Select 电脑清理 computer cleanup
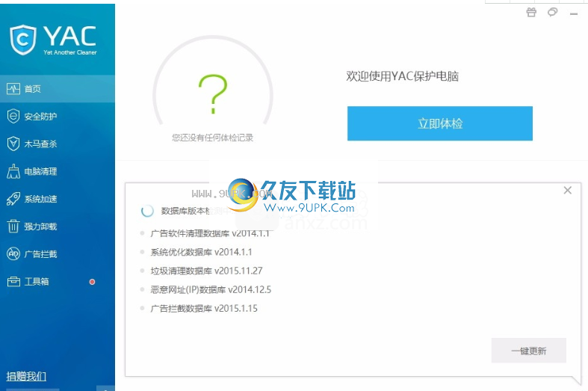 click(x=58, y=171)
